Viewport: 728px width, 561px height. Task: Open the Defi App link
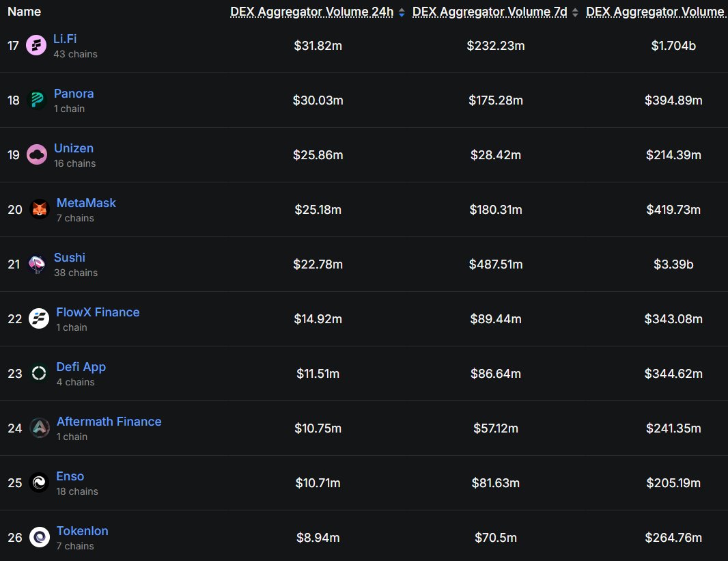(x=81, y=367)
